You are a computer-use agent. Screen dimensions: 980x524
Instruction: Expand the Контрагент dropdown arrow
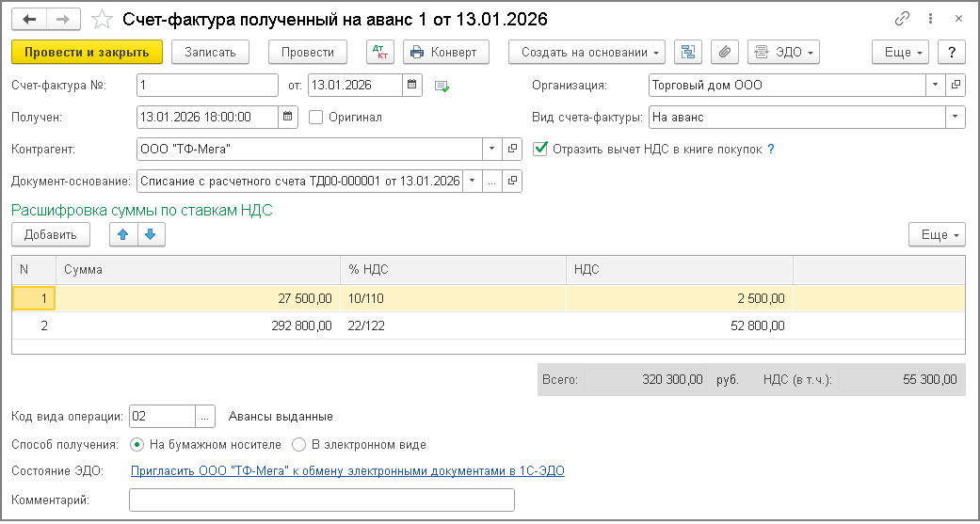coord(492,150)
